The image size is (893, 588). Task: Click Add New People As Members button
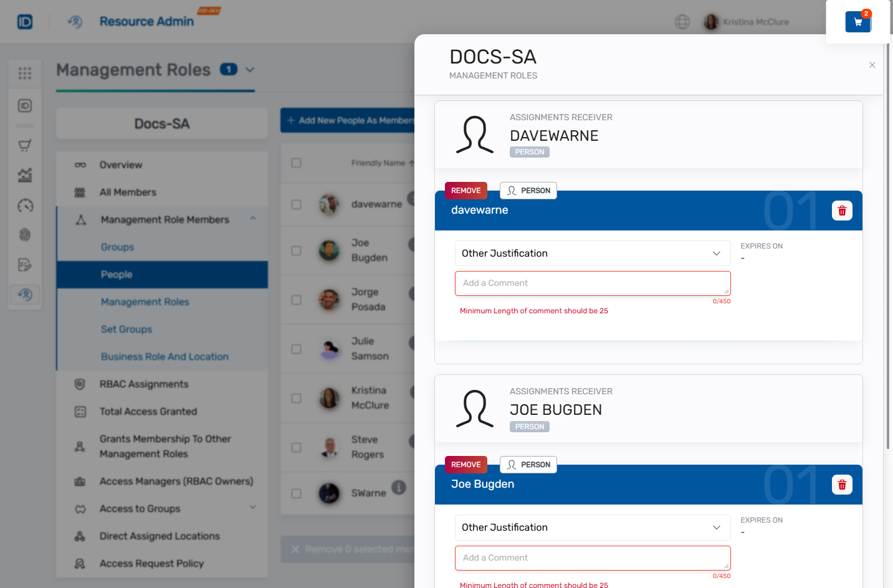(x=349, y=120)
